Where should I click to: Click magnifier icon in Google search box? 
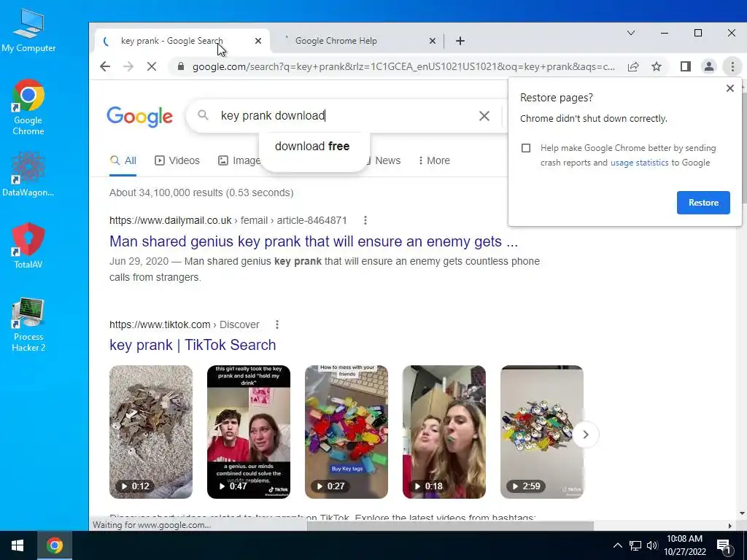[x=203, y=115]
